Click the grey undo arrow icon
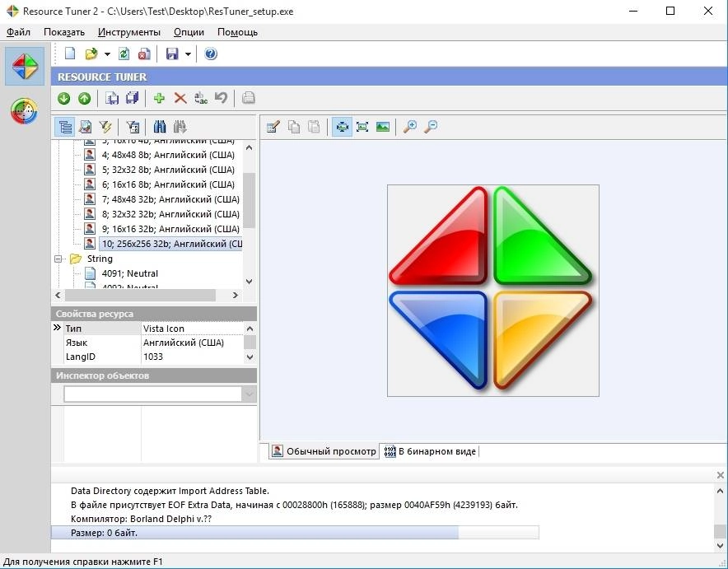Viewport: 728px width, 569px height. [x=221, y=98]
